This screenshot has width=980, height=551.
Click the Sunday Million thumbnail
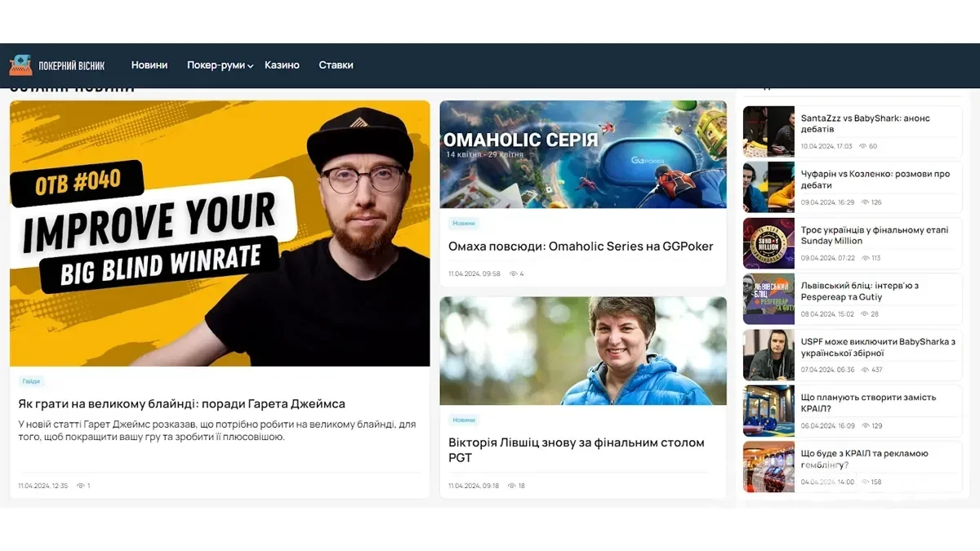768,243
